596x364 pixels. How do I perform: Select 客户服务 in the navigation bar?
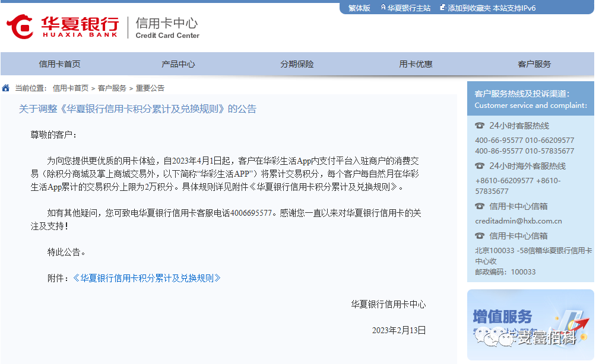click(534, 64)
